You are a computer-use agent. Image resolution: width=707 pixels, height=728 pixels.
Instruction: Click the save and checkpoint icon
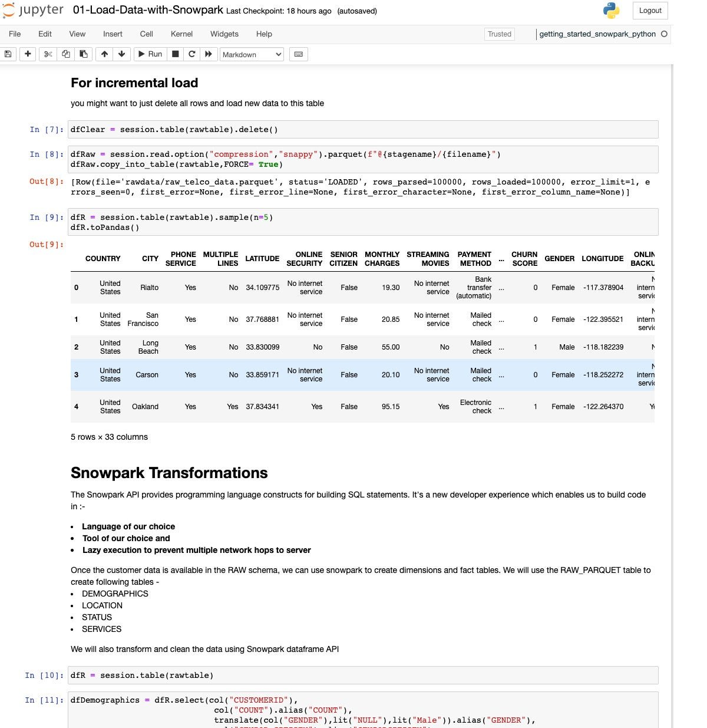coord(8,54)
